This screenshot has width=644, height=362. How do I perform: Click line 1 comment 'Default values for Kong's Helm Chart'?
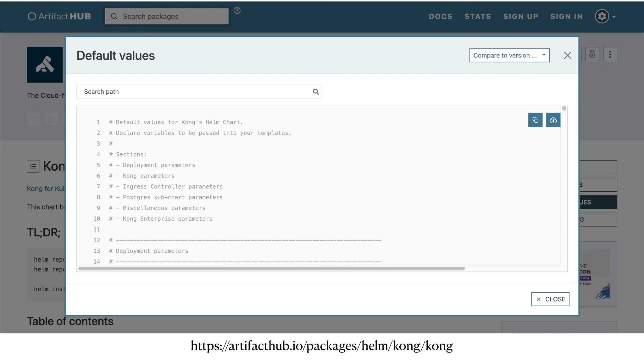pos(176,122)
